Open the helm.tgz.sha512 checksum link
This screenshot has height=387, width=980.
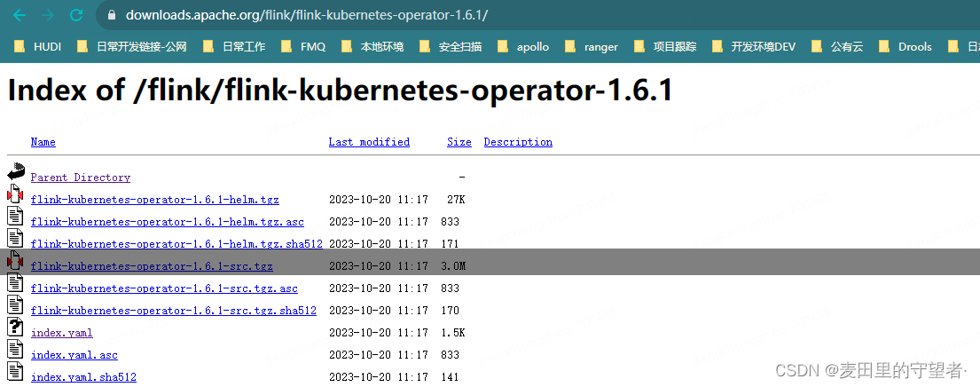tap(176, 244)
